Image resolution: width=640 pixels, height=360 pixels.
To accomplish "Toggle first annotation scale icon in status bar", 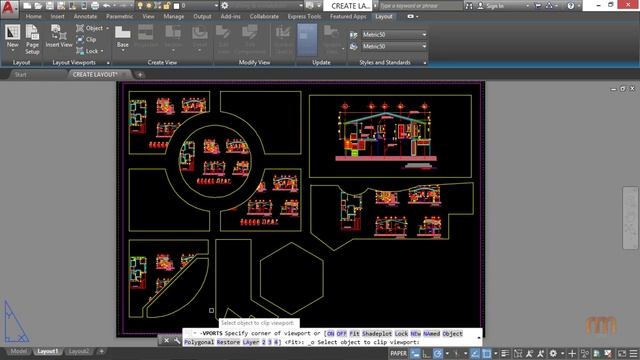I will pos(529,353).
